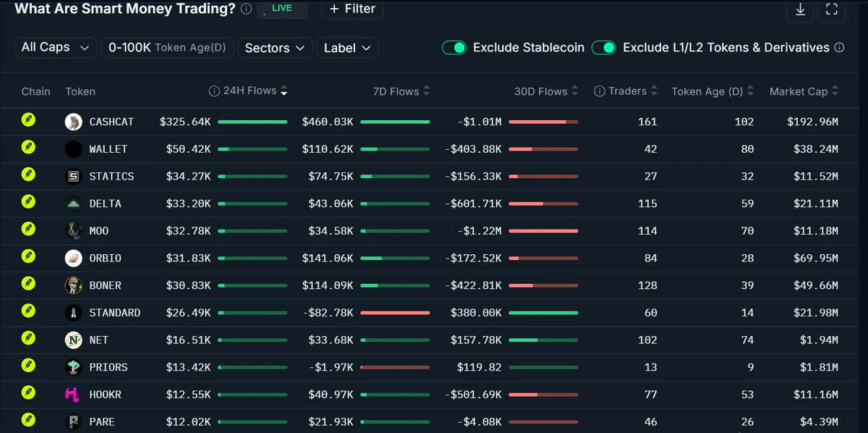
Task: Click CASHCAT market cap value $192.96M
Action: click(812, 122)
